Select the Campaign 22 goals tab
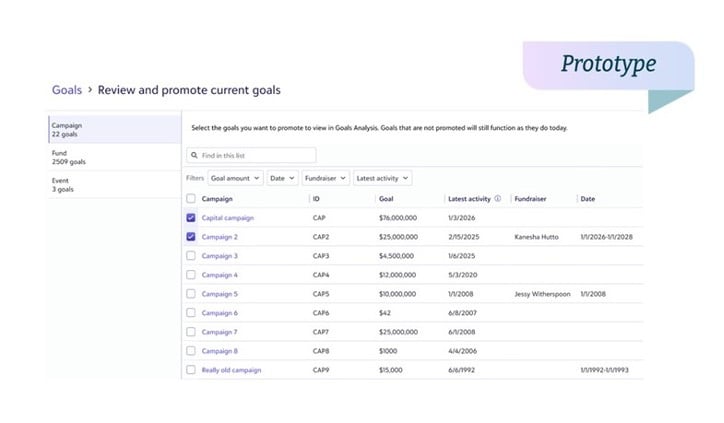 115,129
